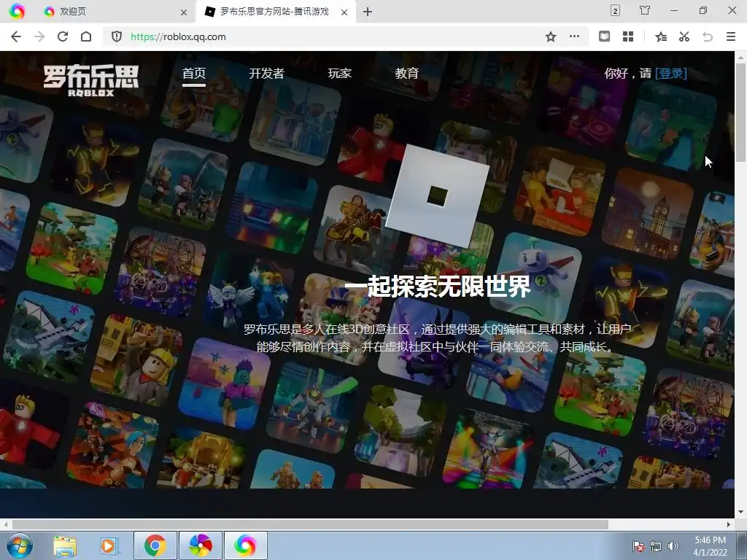Bookmark the page with the star icon
The width and height of the screenshot is (747, 560).
click(x=551, y=36)
